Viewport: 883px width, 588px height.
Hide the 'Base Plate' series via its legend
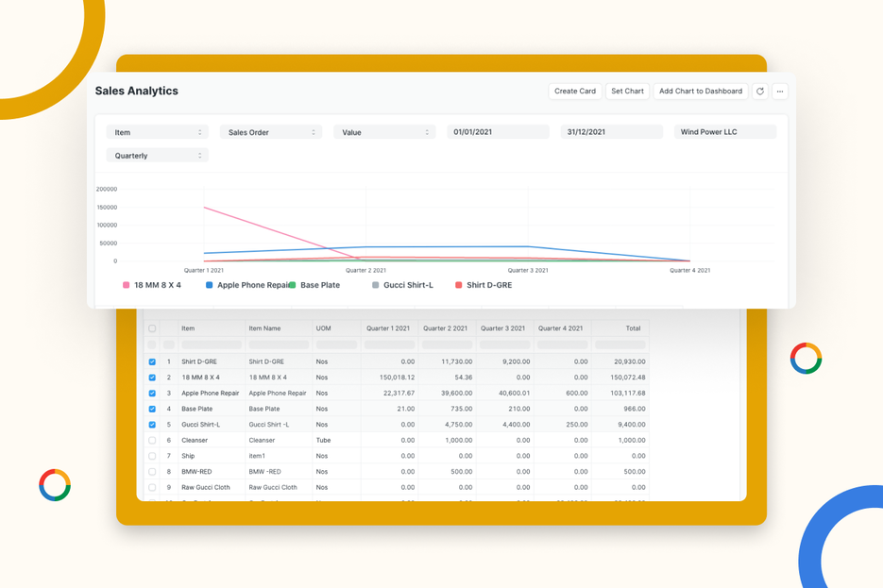tap(321, 284)
